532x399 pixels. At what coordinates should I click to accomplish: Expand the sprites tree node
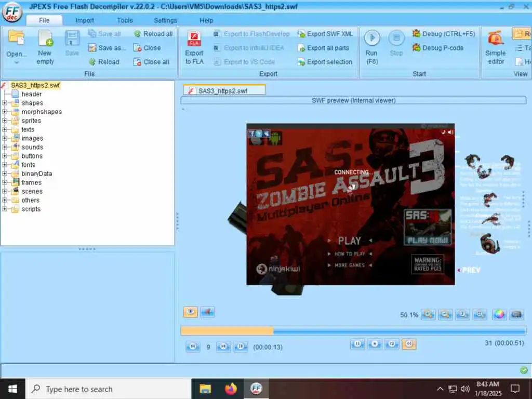point(4,121)
